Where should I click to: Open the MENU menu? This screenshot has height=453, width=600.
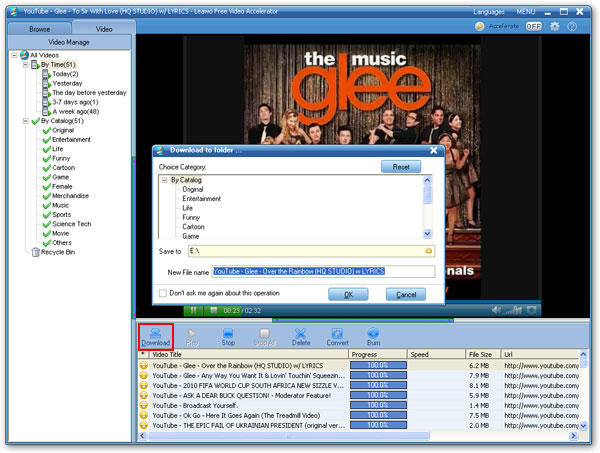pyautogui.click(x=526, y=12)
